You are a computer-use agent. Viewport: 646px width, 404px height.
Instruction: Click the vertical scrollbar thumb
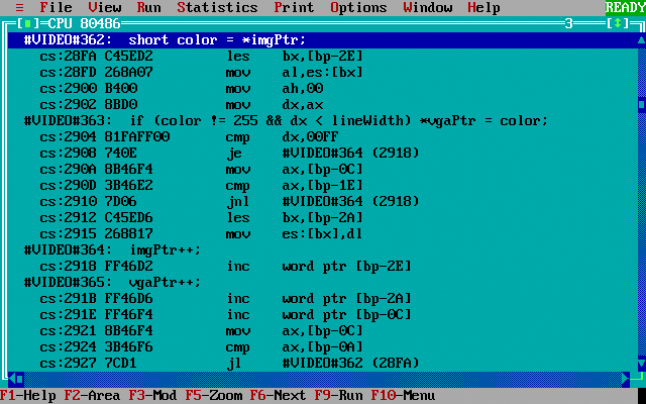point(641,105)
